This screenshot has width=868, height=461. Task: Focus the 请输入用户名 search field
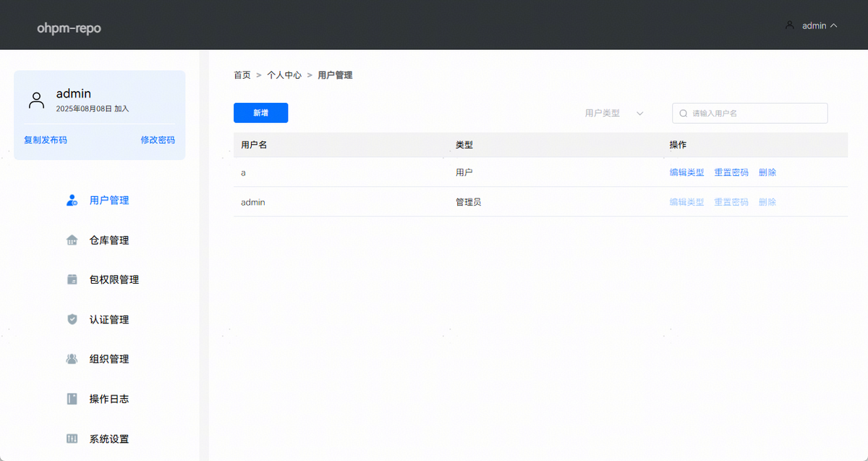756,114
